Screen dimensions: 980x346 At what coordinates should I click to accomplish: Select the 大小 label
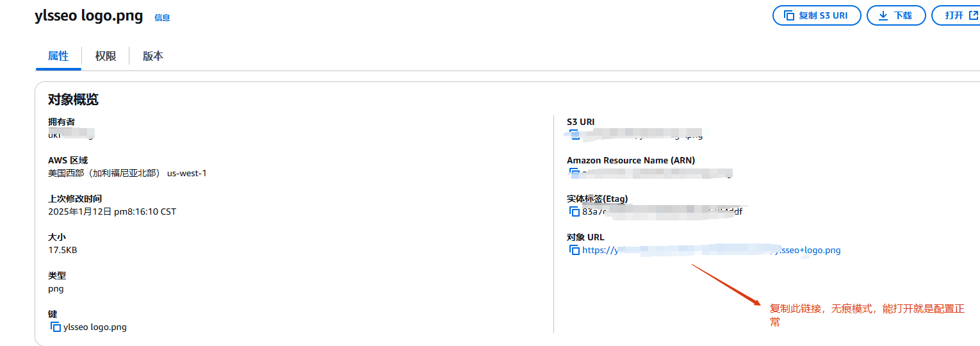point(57,237)
